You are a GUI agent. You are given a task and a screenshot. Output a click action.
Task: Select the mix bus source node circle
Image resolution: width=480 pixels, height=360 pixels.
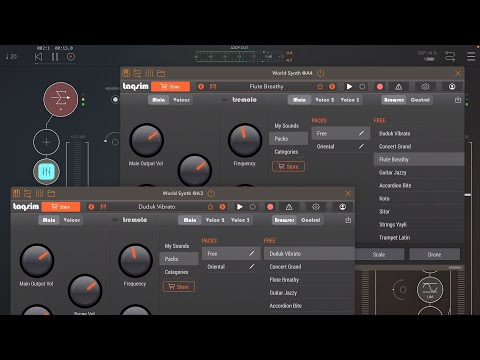tap(61, 99)
